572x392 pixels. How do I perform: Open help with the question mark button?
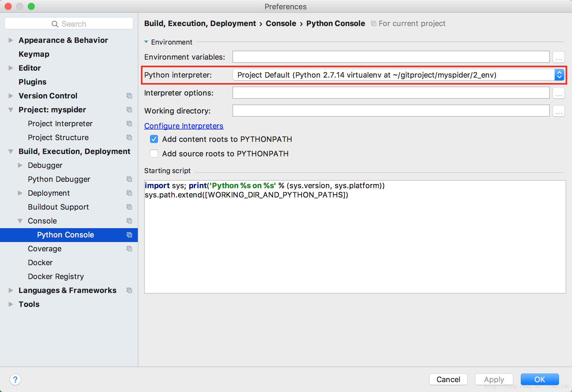[15, 379]
